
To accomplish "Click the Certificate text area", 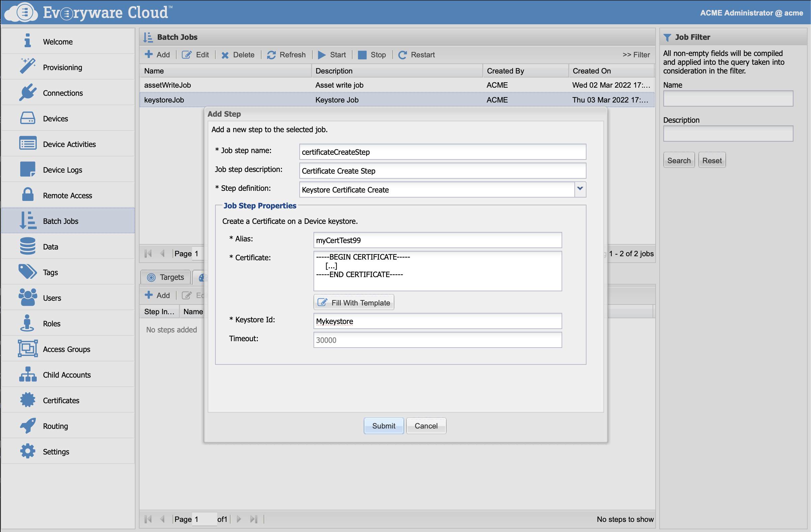I will [x=438, y=271].
